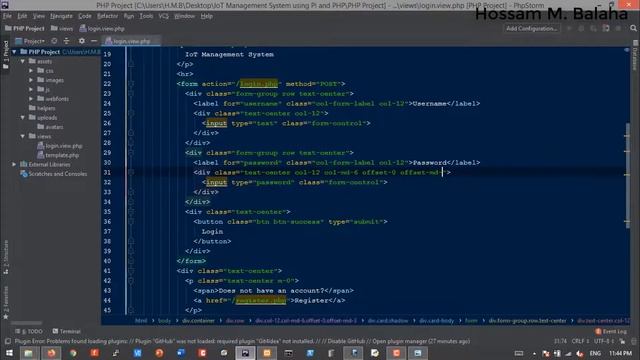
Task: Toggle the Favorites tool window side tab
Action: [x=6, y=303]
